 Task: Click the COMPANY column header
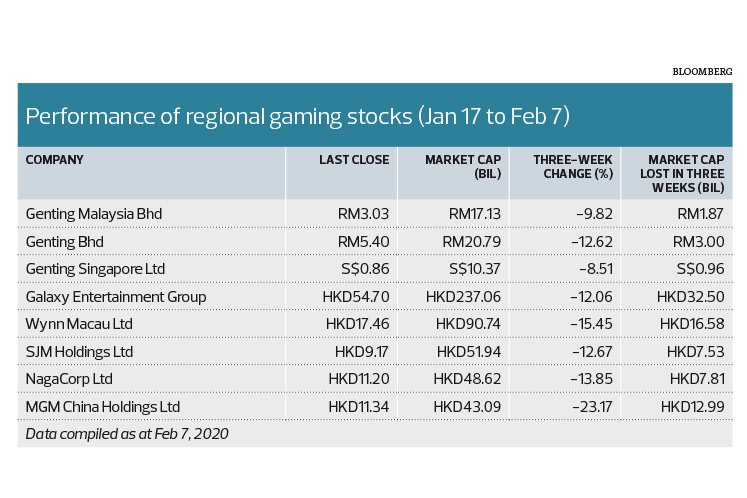(54, 160)
